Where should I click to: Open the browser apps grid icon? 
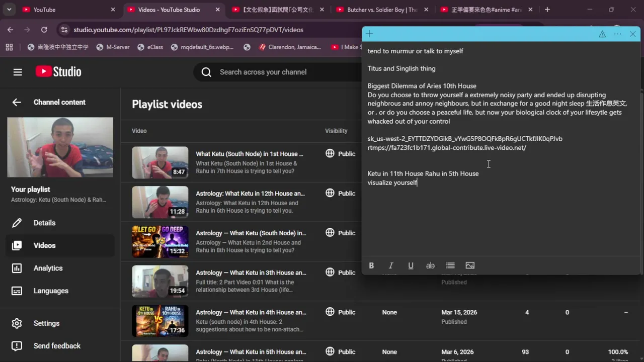pyautogui.click(x=9, y=47)
